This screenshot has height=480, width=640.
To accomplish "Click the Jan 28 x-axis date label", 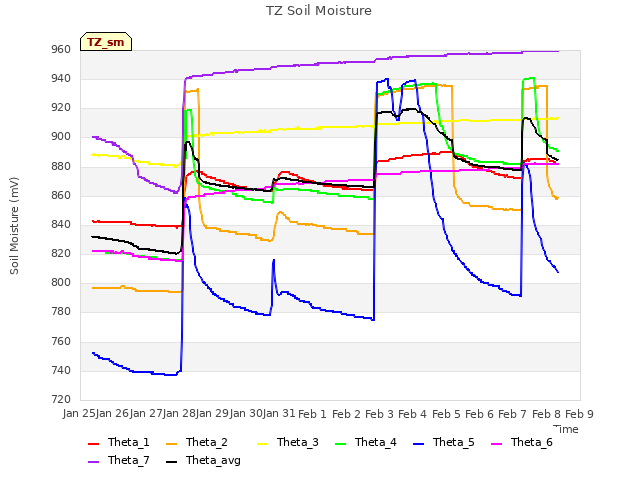I will tap(179, 414).
